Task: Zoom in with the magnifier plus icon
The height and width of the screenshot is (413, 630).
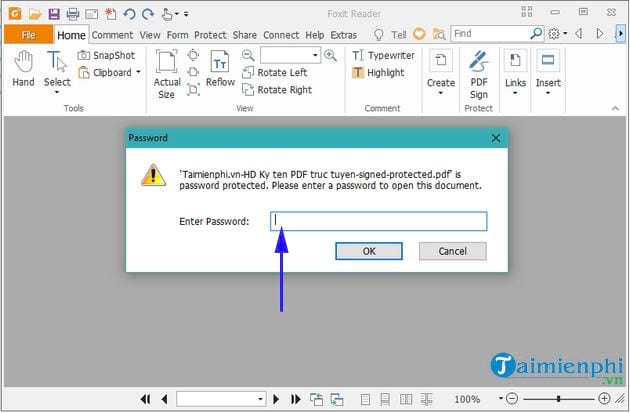Action: pos(330,55)
